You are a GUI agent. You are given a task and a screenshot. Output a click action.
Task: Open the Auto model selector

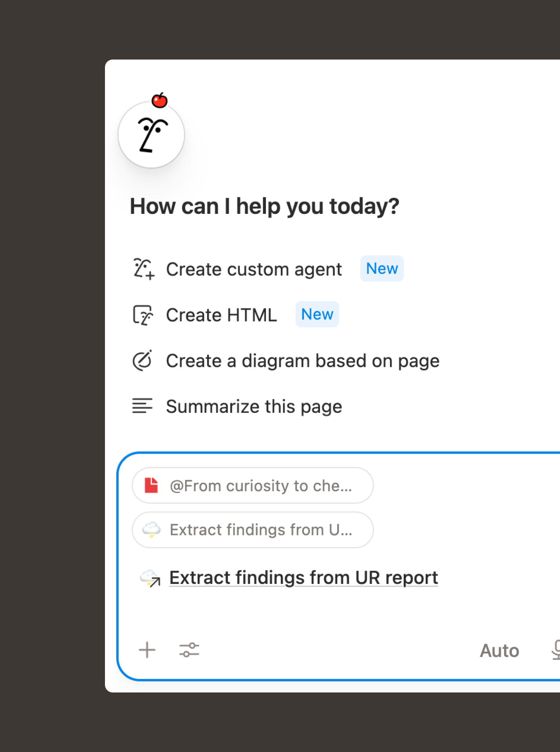tap(499, 651)
